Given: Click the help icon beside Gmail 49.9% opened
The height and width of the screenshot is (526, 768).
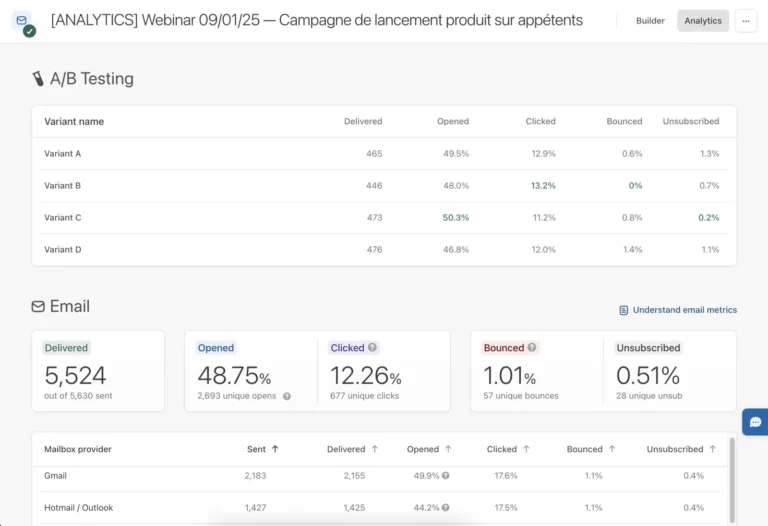Looking at the screenshot, I should (x=446, y=476).
